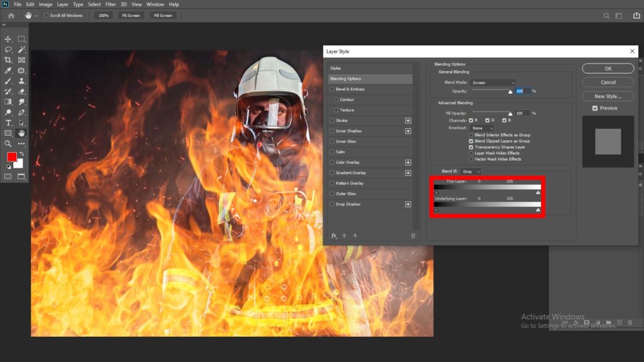Enable the Contour checkbox
644x362 pixels.
point(336,100)
